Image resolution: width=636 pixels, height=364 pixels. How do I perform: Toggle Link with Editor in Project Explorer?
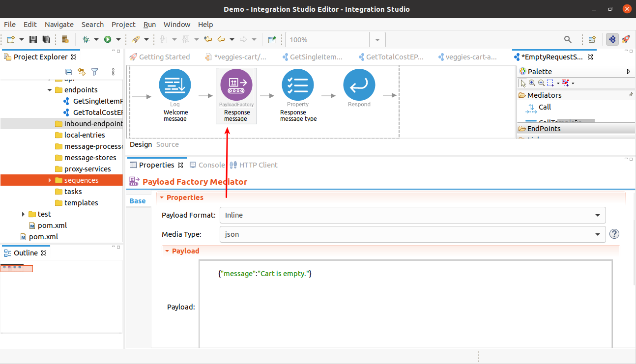(82, 72)
